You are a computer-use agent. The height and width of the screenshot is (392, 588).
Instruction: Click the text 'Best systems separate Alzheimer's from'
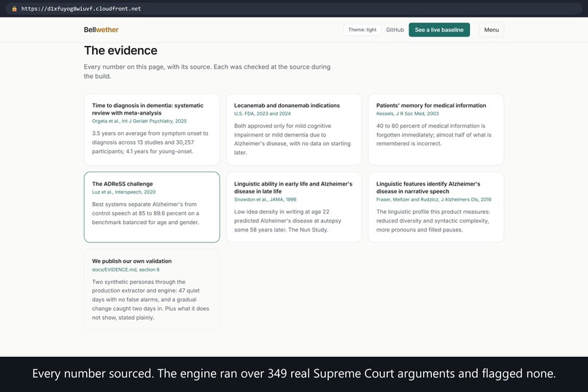click(144, 204)
